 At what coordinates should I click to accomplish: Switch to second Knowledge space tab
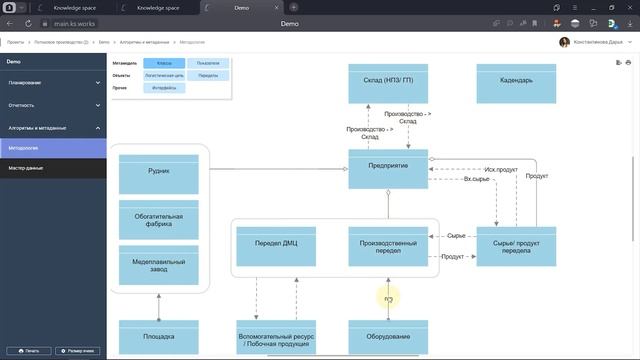pos(158,8)
